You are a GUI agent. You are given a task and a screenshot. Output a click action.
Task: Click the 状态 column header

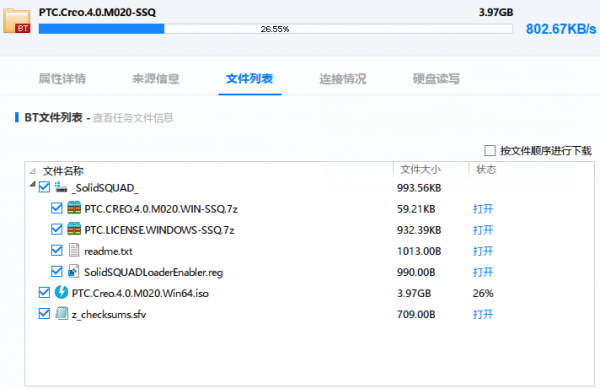tap(486, 169)
